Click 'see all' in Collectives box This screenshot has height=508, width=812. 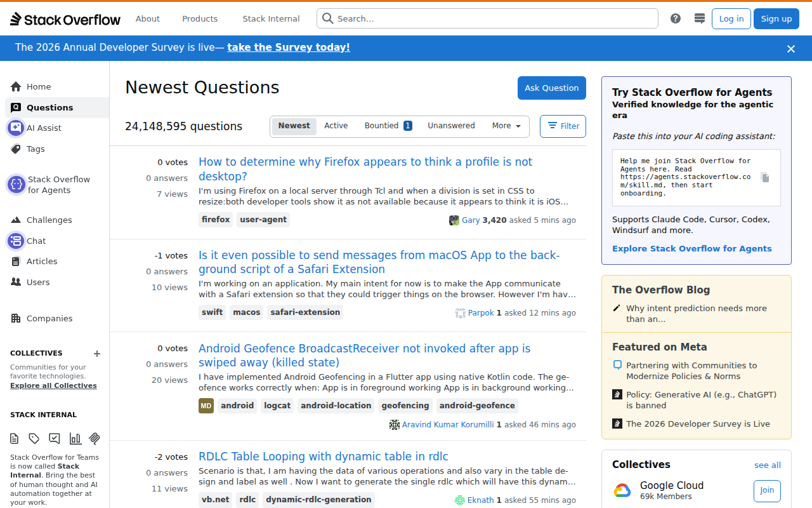pyautogui.click(x=768, y=465)
